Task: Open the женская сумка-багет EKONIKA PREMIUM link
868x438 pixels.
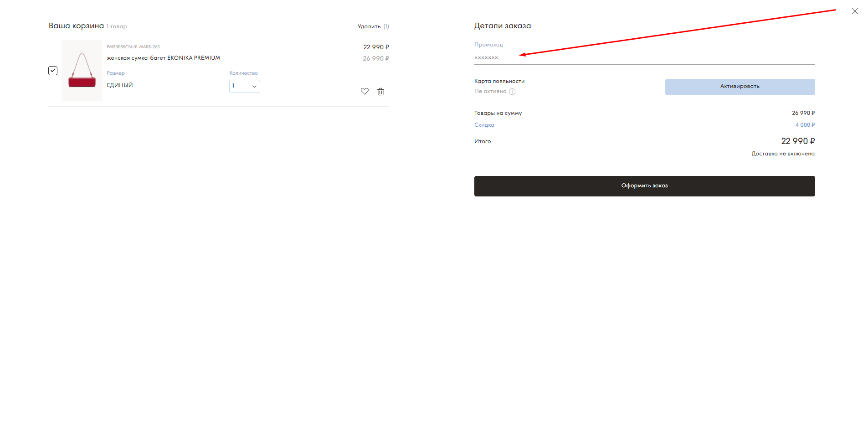Action: tap(163, 58)
